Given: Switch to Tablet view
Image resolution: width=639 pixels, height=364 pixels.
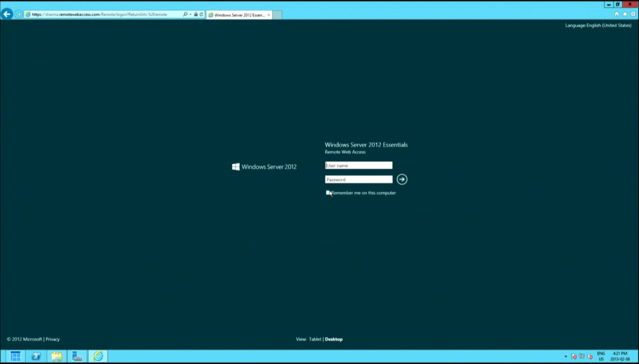Looking at the screenshot, I should (x=315, y=339).
